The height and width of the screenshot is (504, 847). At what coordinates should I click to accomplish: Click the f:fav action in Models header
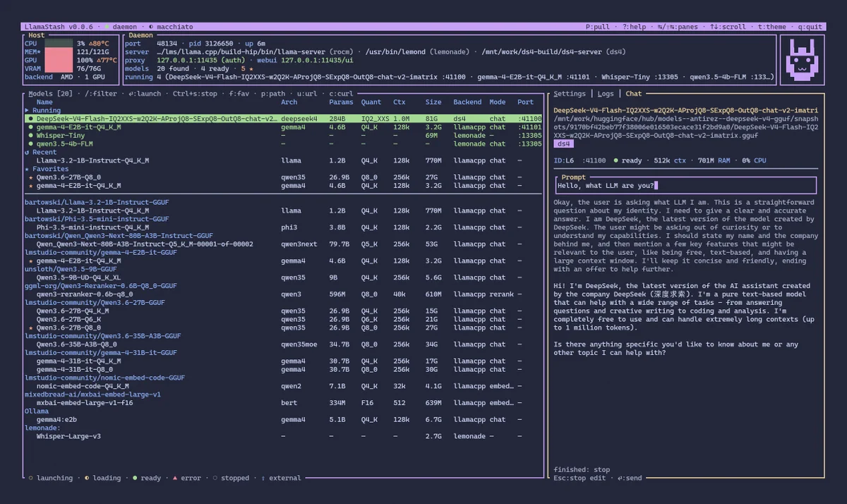click(241, 93)
